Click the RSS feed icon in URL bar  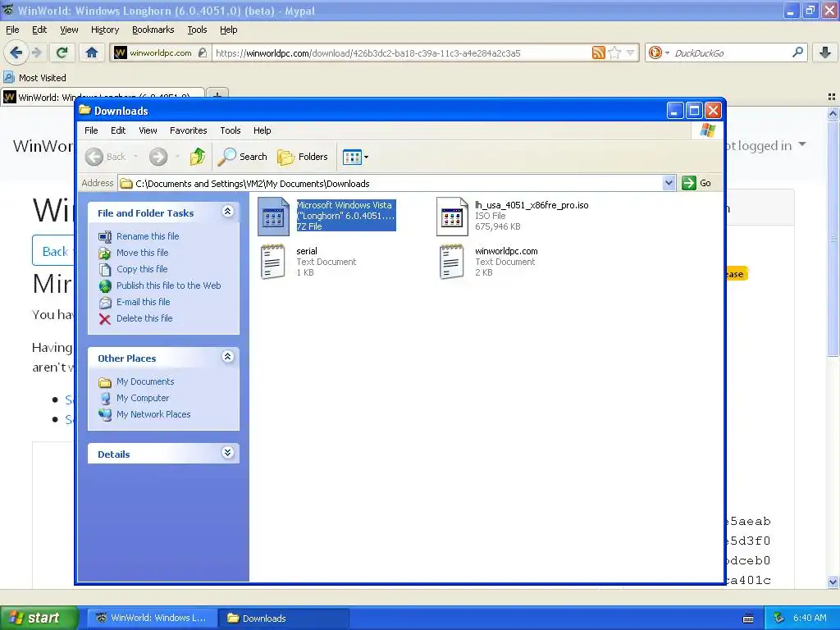[598, 52]
